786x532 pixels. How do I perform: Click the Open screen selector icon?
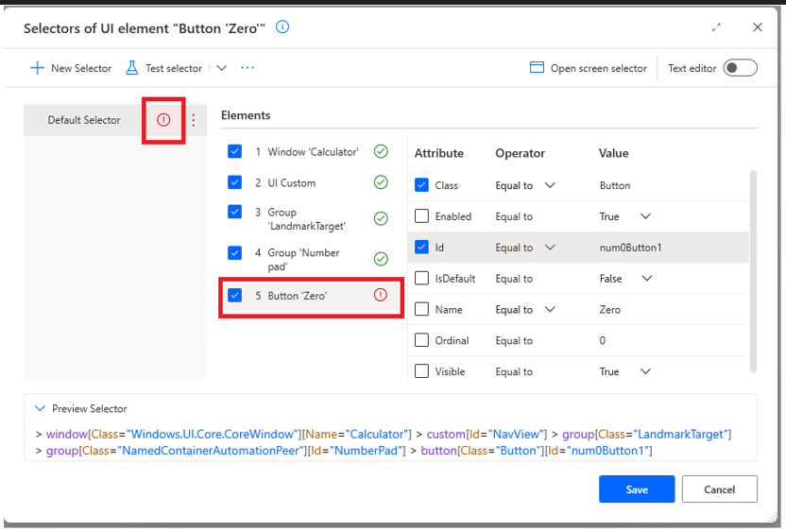(537, 68)
